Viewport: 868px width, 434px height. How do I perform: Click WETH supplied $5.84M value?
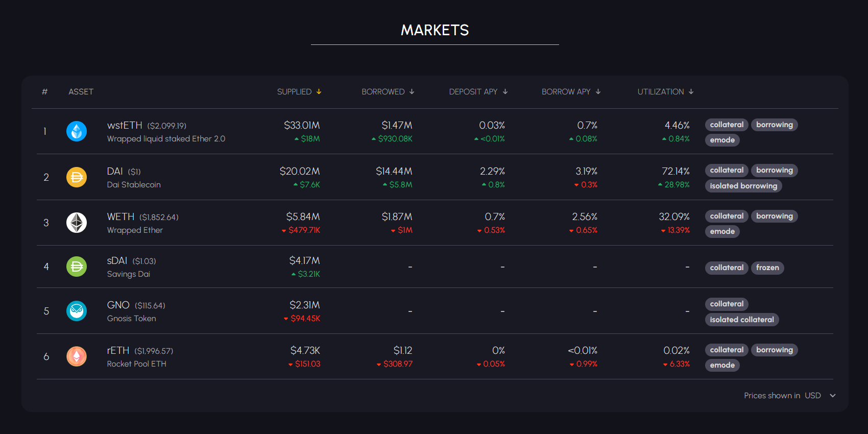(x=303, y=216)
